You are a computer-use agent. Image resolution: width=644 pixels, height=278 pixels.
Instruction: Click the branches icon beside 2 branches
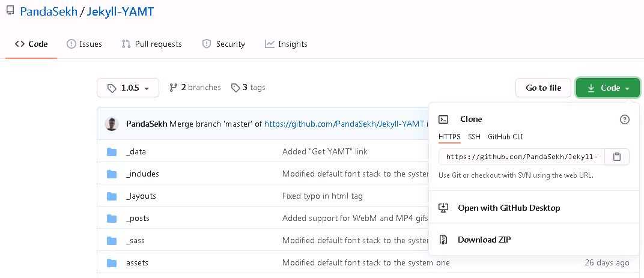pyautogui.click(x=174, y=88)
